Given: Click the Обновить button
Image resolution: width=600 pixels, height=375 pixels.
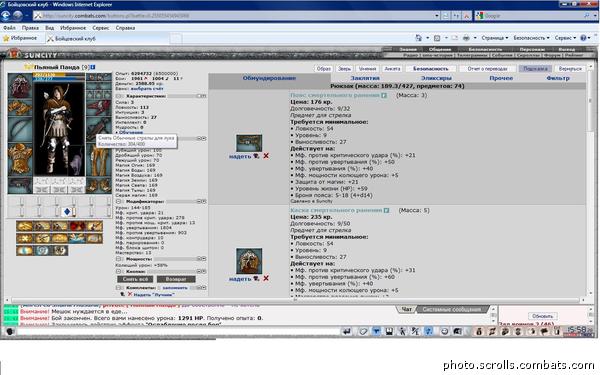Looking at the screenshot, I should pyautogui.click(x=542, y=316).
